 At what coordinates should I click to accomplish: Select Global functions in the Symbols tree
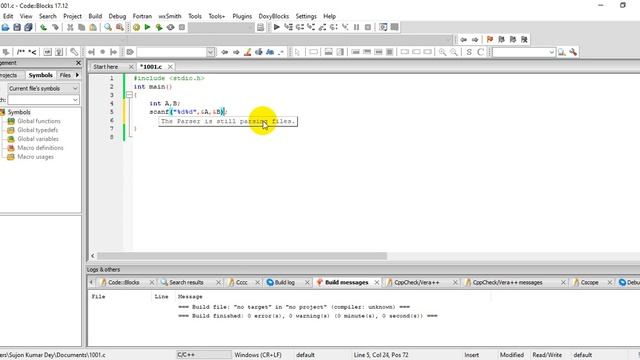coord(39,121)
